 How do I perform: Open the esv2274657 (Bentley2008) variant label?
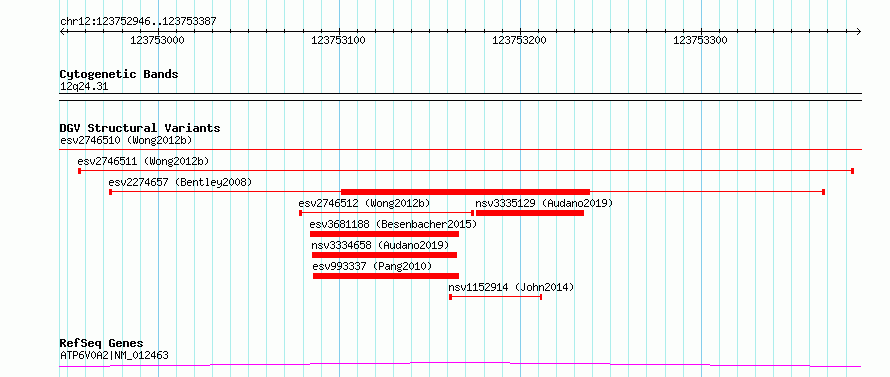(x=180, y=182)
